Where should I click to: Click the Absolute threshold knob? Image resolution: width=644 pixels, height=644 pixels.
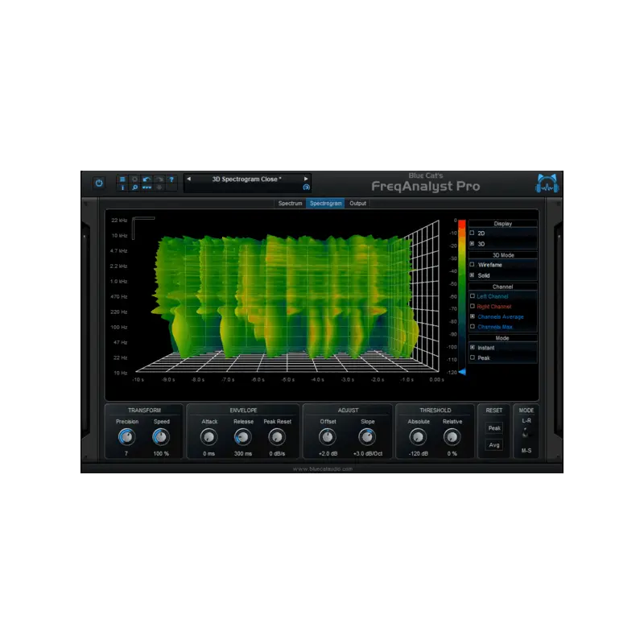[418, 437]
